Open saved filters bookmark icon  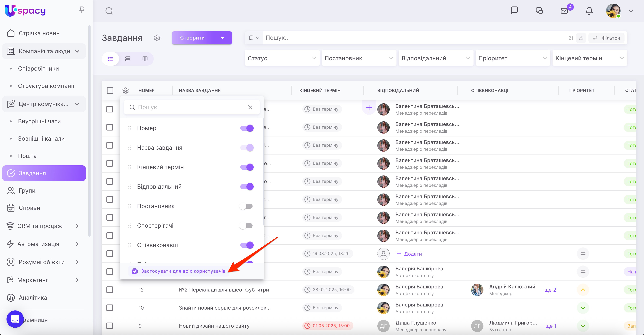tap(251, 38)
